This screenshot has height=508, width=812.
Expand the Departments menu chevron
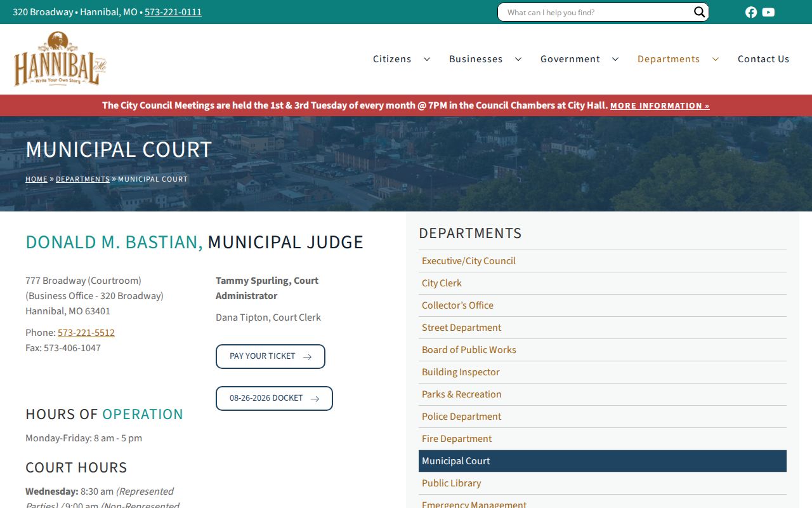(x=716, y=59)
